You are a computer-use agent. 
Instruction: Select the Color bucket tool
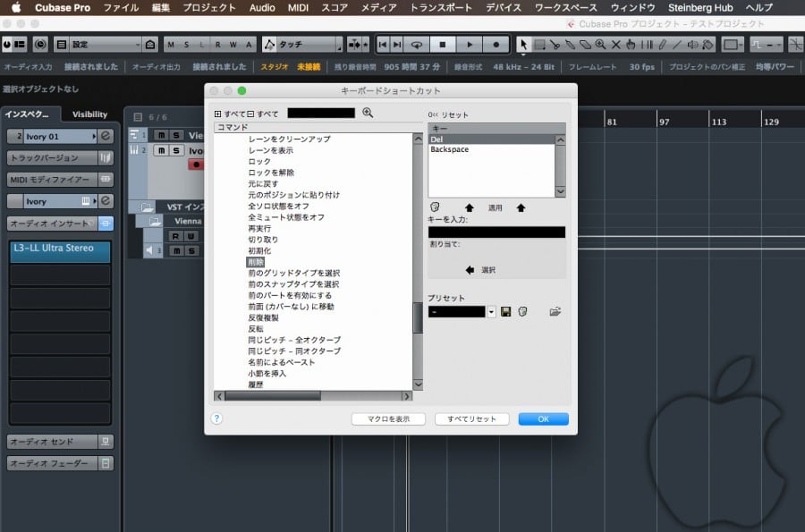(x=708, y=45)
